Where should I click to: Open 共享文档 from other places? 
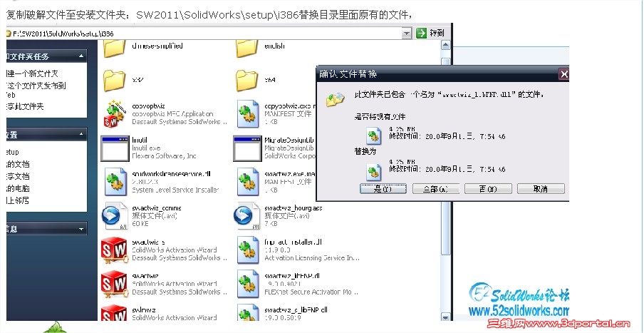(x=18, y=176)
